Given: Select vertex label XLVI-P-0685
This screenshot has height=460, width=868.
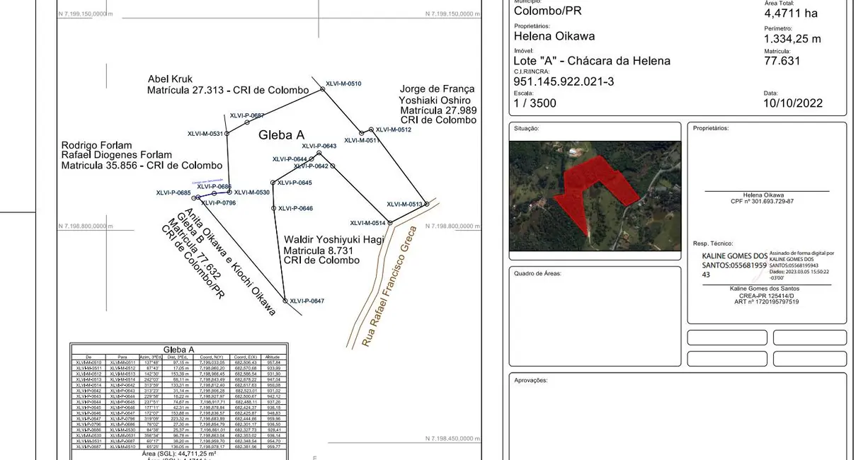Looking at the screenshot, I should (173, 192).
